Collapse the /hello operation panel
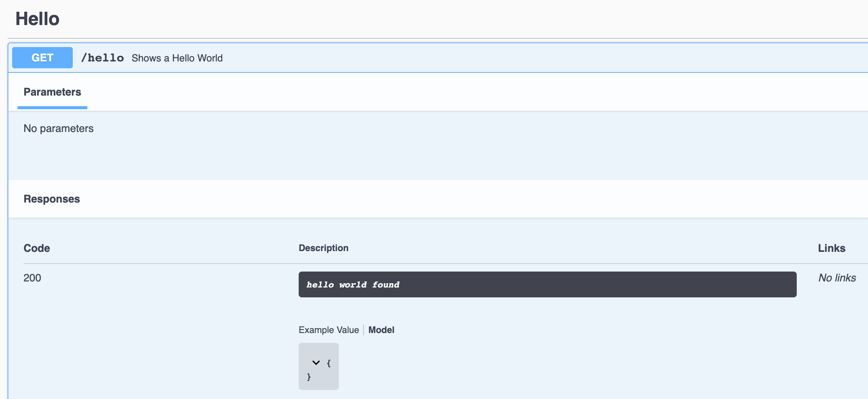This screenshot has width=868, height=399. (436, 57)
